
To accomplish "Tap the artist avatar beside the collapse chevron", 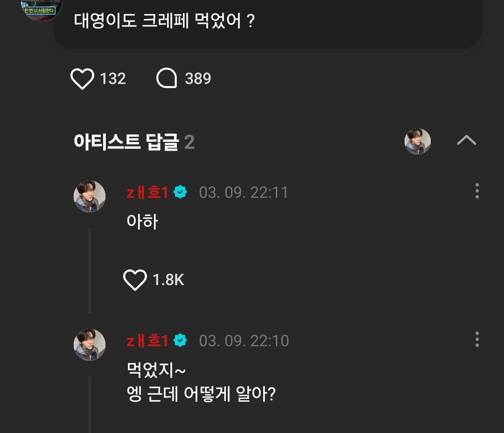I will pos(417,141).
